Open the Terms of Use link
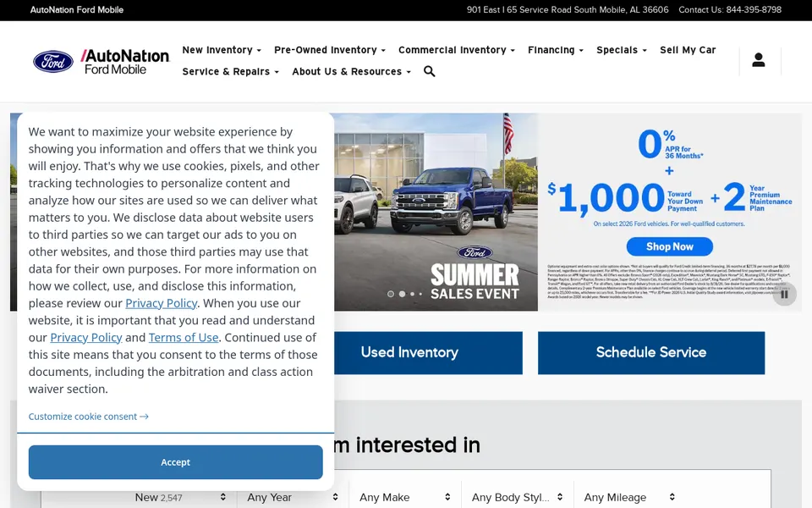 tap(184, 338)
